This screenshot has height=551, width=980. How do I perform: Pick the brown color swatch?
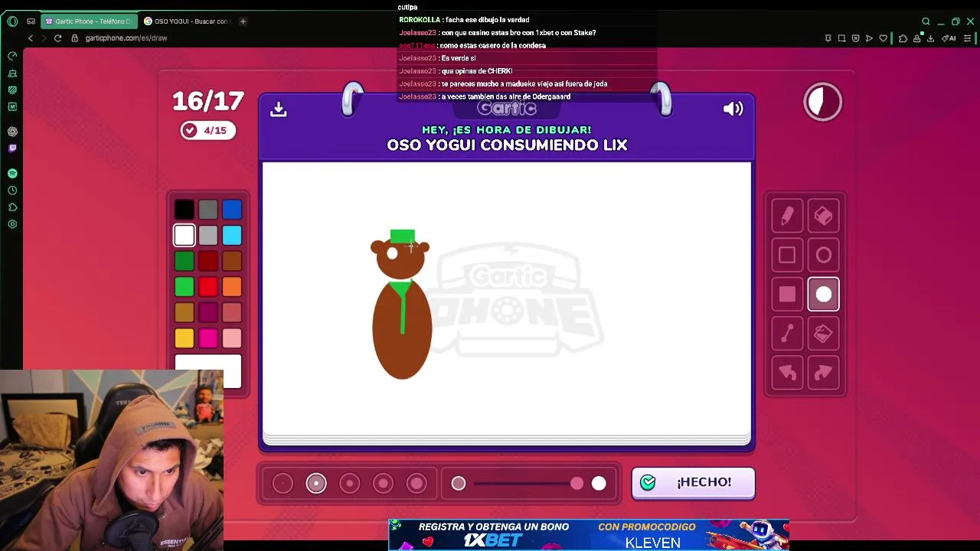click(x=232, y=261)
